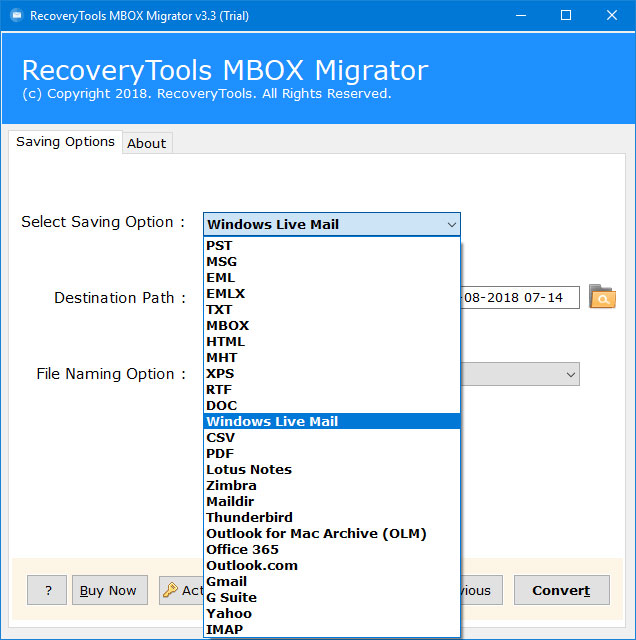Click the Convert button
636x640 pixels.
[561, 590]
